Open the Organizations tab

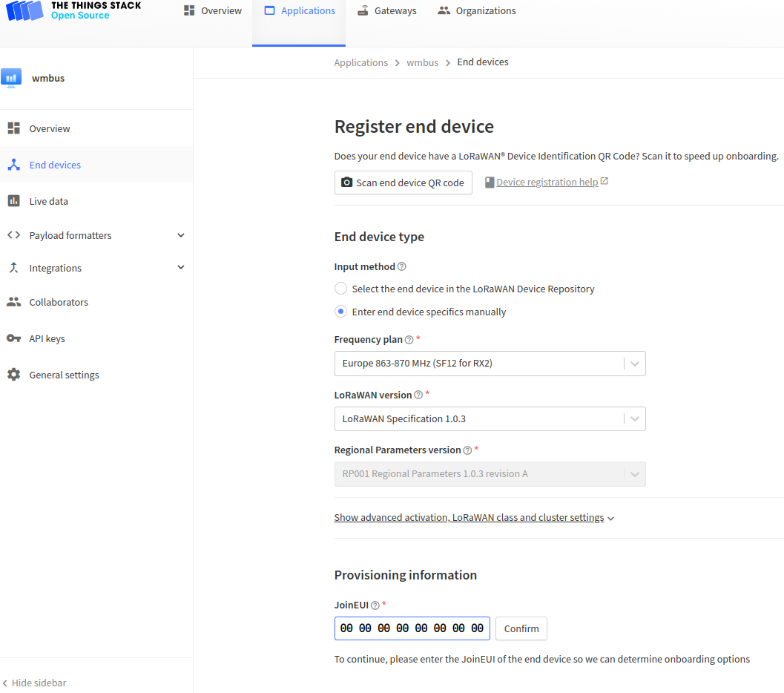(x=477, y=11)
